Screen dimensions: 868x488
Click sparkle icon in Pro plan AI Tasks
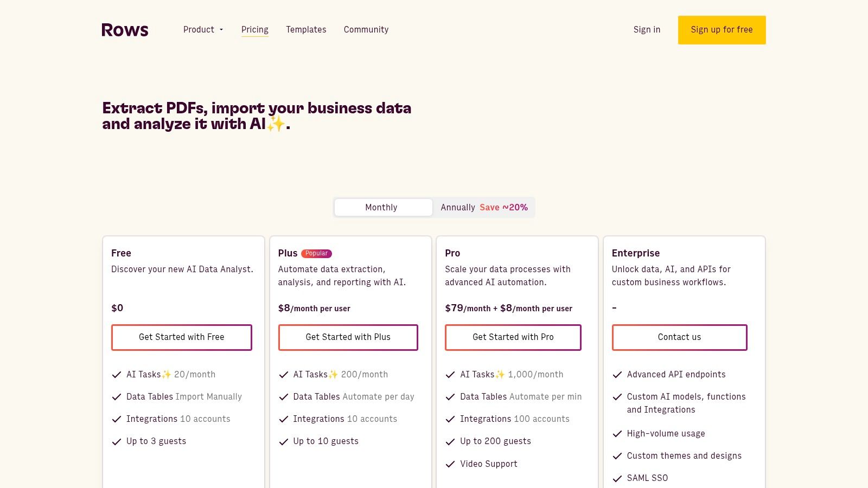point(500,375)
